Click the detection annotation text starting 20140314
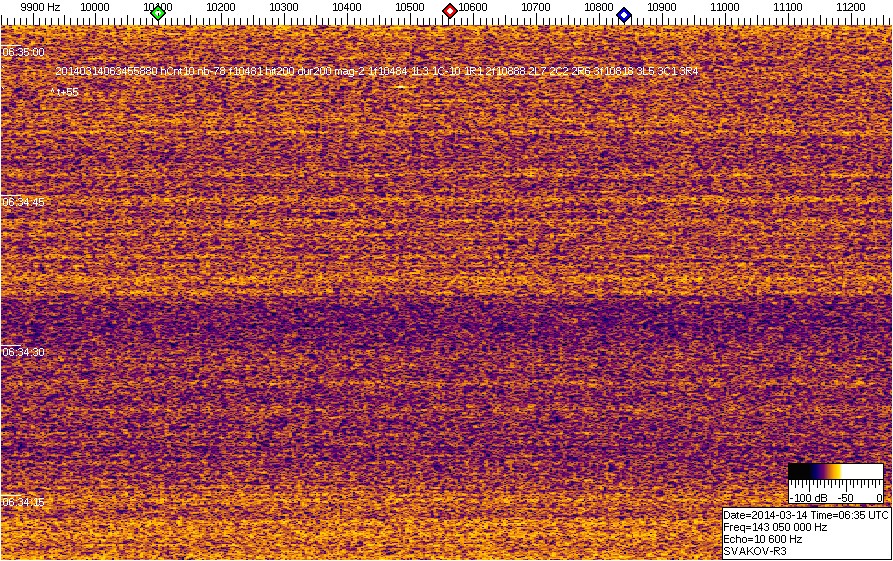The height and width of the screenshot is (561, 893). (378, 72)
